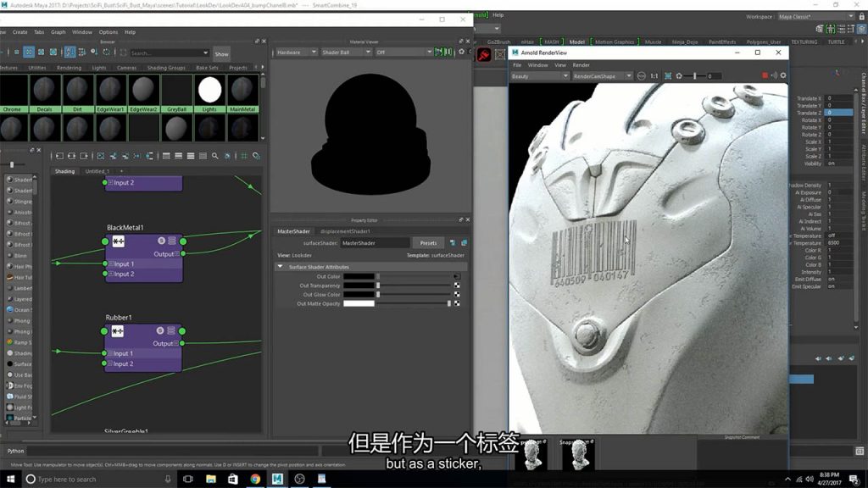
Task: Click the Material Viewer settings gear icon
Action: (461, 52)
